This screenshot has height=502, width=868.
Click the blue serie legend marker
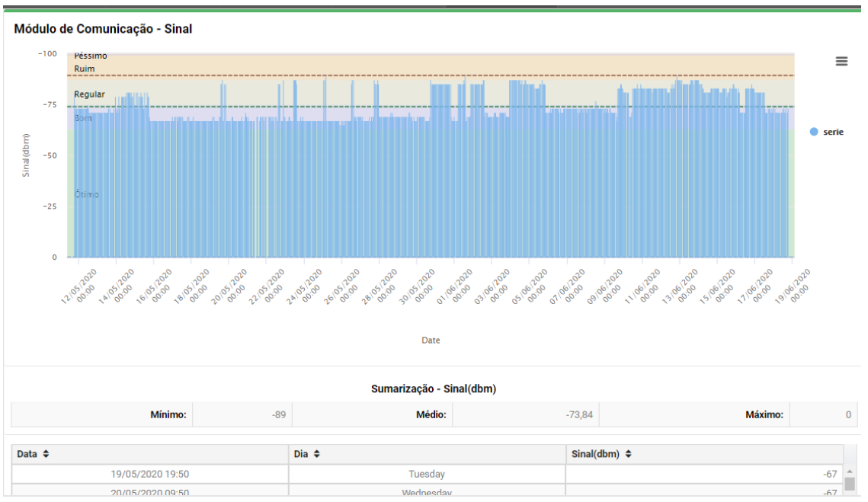tap(814, 132)
